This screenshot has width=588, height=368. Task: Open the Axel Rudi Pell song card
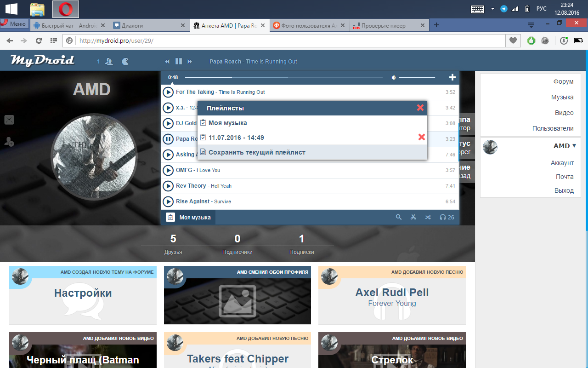(392, 295)
